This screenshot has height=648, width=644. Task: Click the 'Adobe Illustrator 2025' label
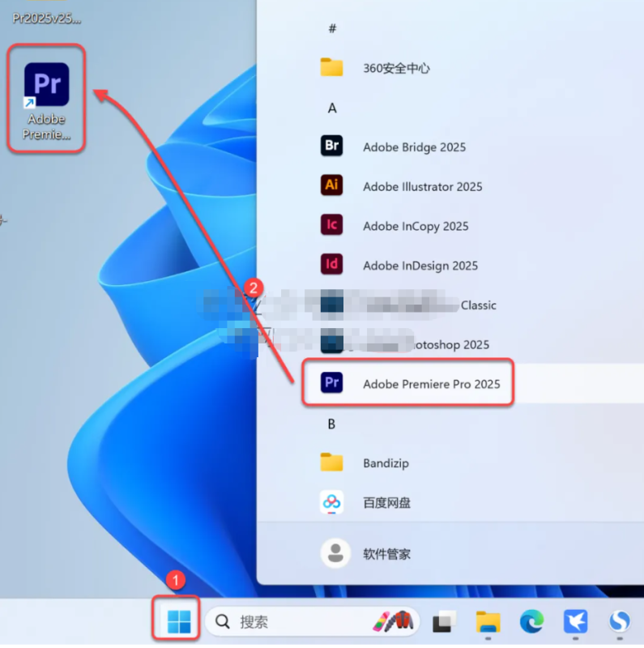(422, 186)
